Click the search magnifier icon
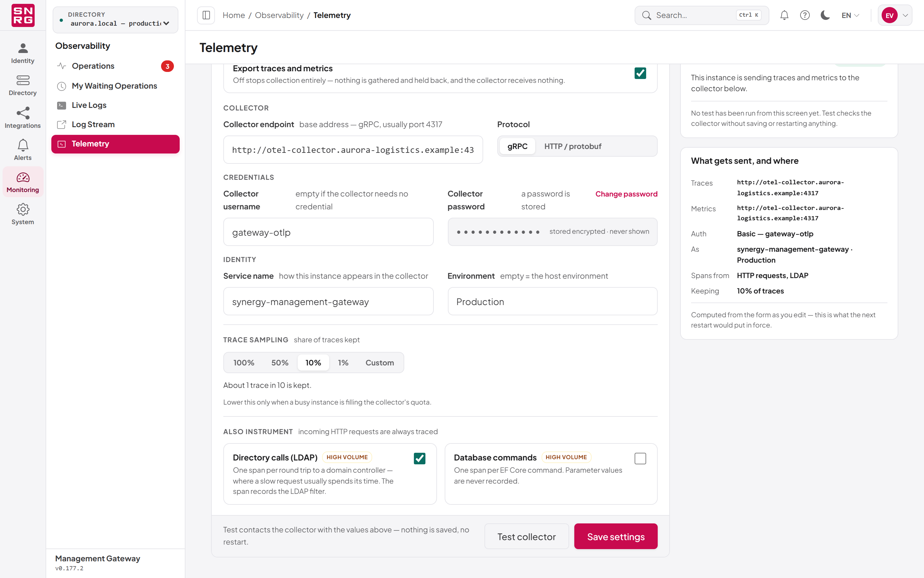This screenshot has width=924, height=578. pos(646,15)
